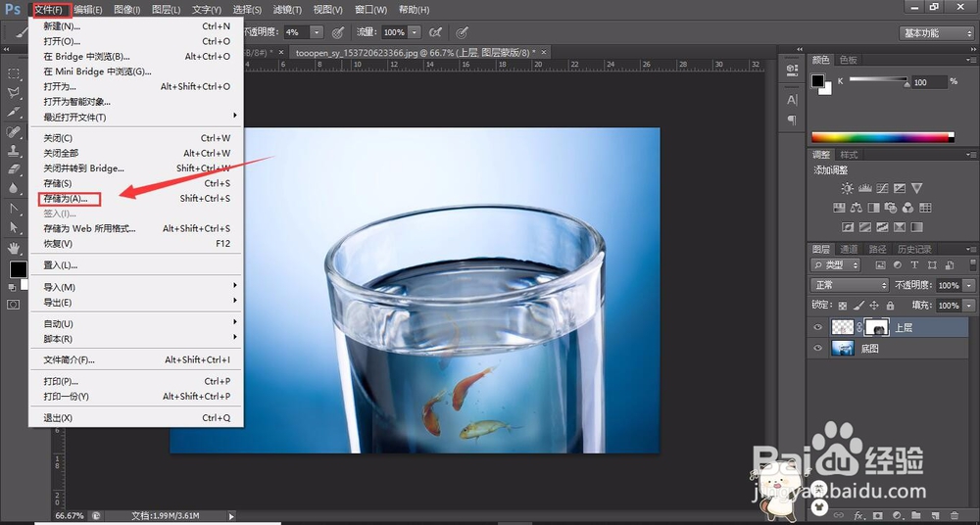Add a Color Balance adjustment

click(857, 208)
